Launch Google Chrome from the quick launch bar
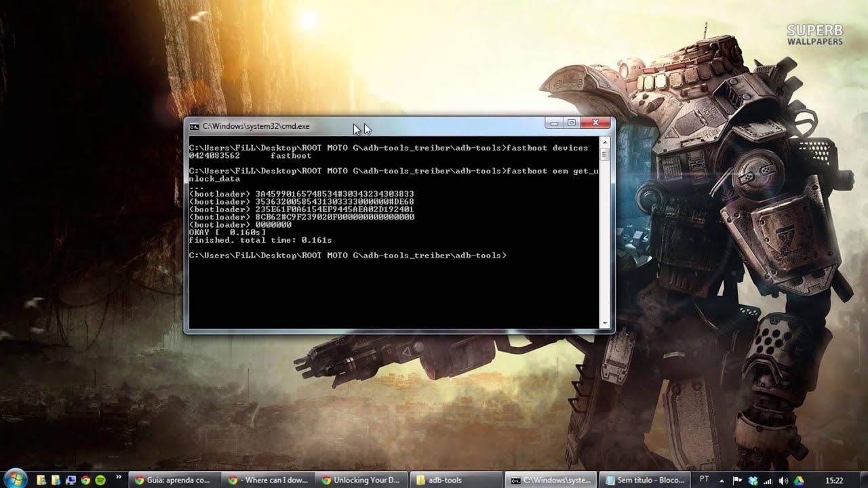Screen dimensions: 868x488 (85, 480)
